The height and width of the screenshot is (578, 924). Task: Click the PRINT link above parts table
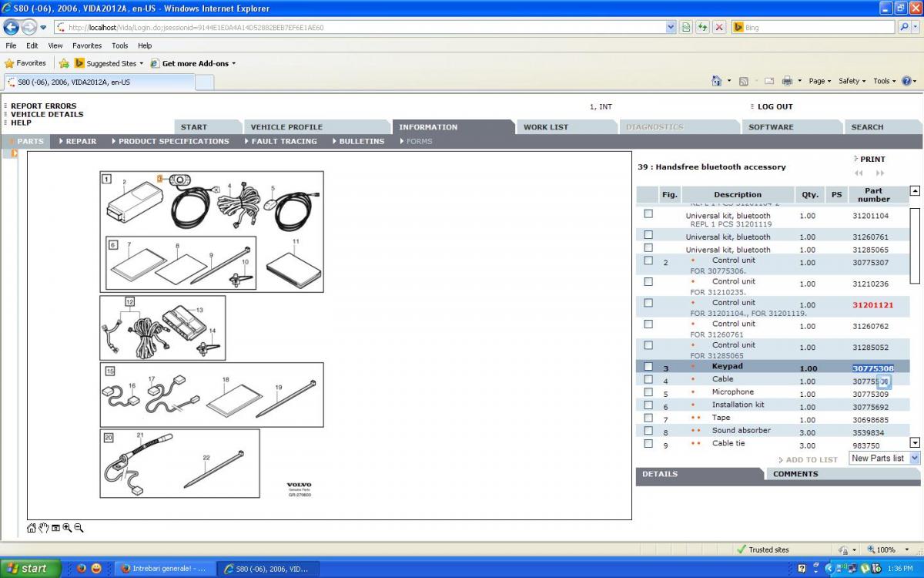coord(872,159)
